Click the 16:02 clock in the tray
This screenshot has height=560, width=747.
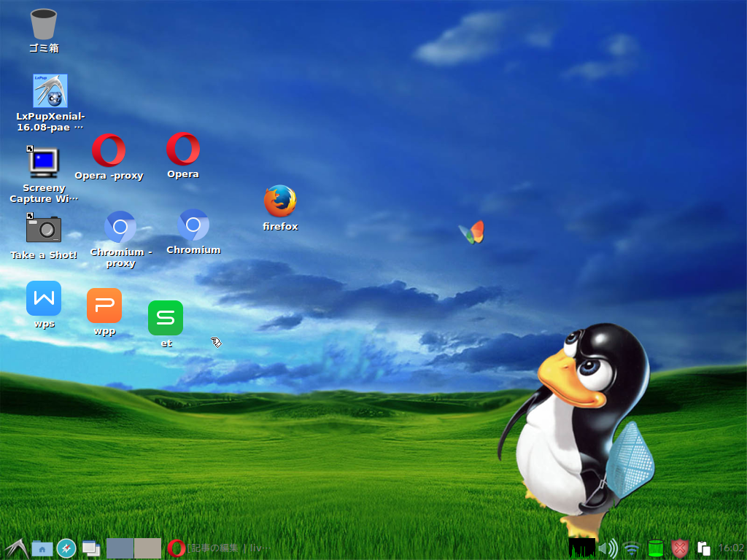pos(731,548)
